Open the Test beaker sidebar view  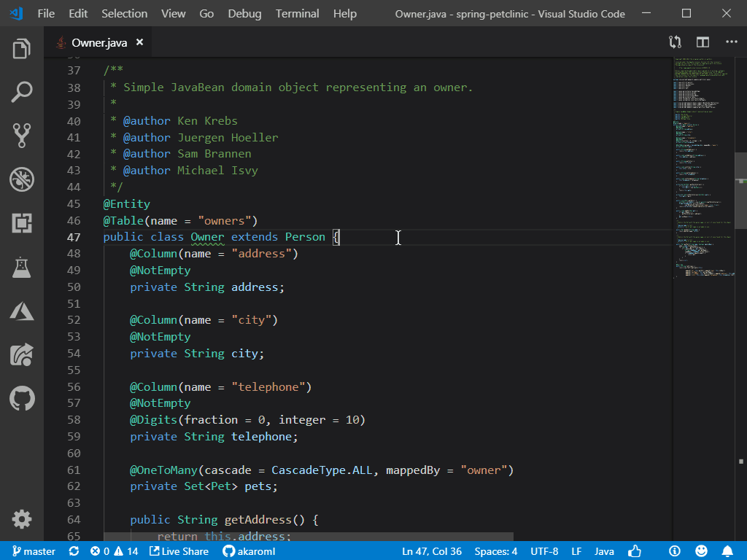click(22, 268)
